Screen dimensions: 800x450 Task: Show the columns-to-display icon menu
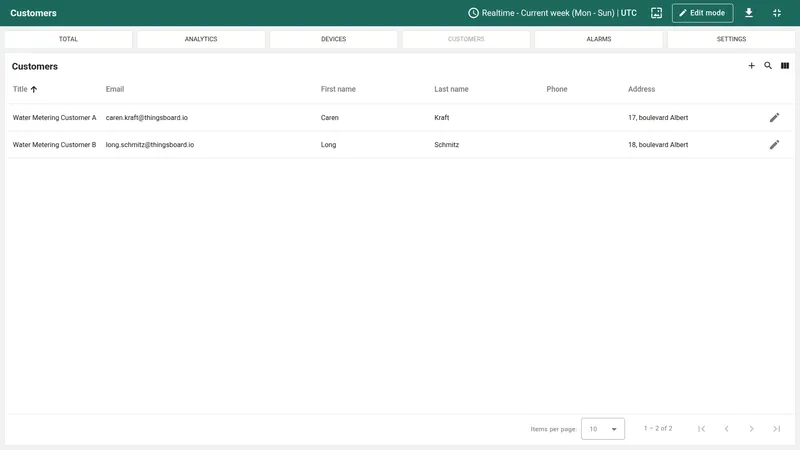pos(785,65)
